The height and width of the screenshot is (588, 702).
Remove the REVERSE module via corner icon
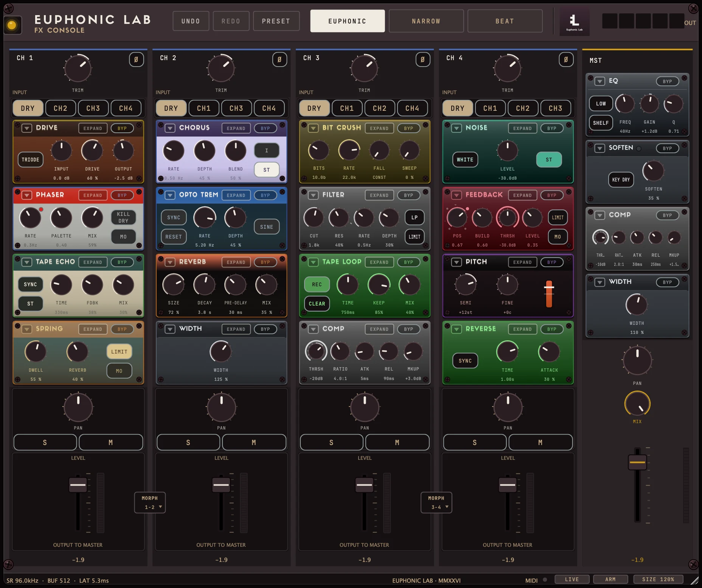click(569, 325)
